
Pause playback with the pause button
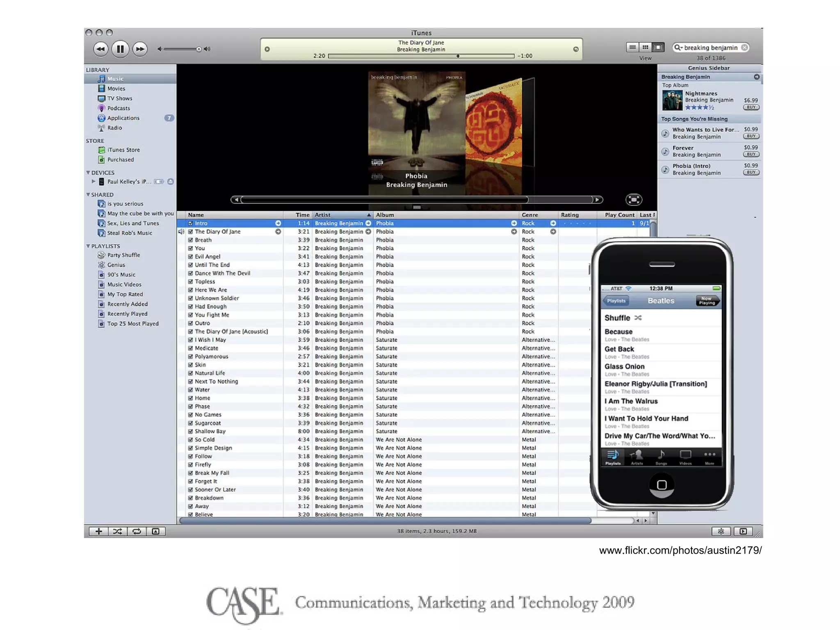click(x=120, y=49)
